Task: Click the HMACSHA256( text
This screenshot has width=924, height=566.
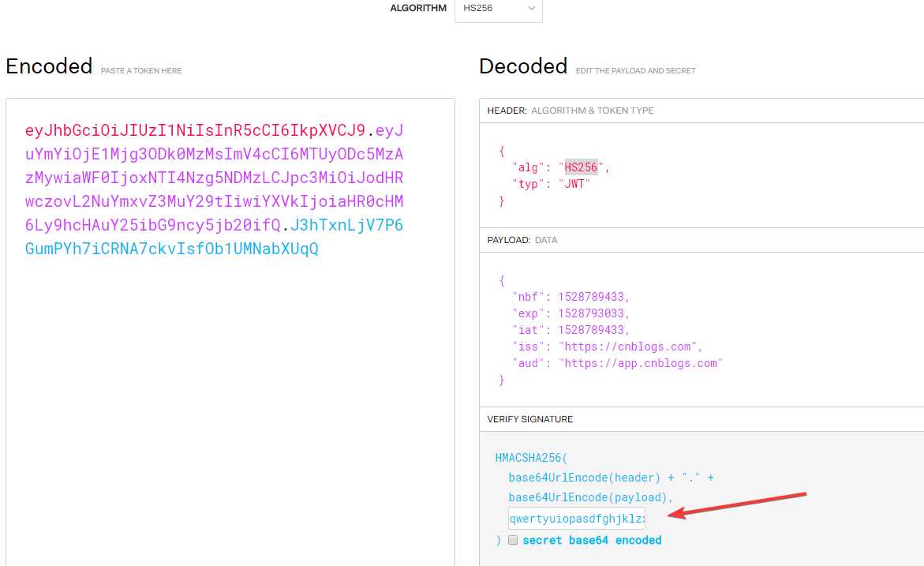Action: (531, 458)
